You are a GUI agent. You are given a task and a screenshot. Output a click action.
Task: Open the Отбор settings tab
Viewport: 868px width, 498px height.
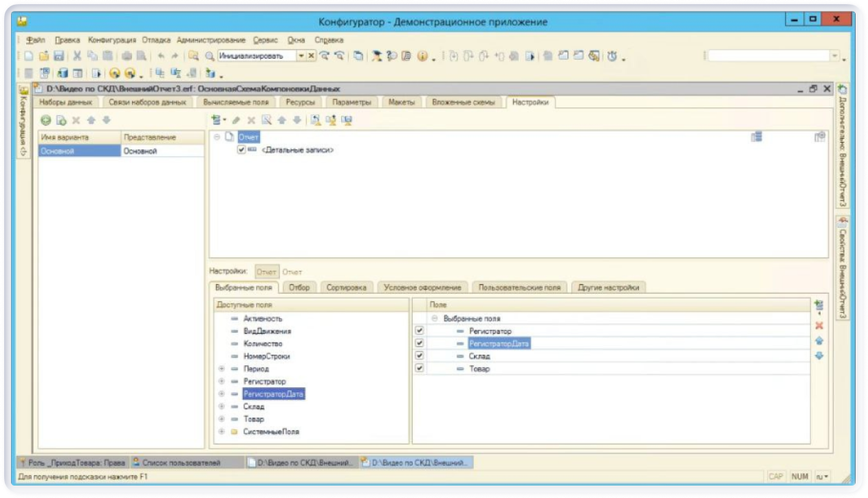(299, 288)
